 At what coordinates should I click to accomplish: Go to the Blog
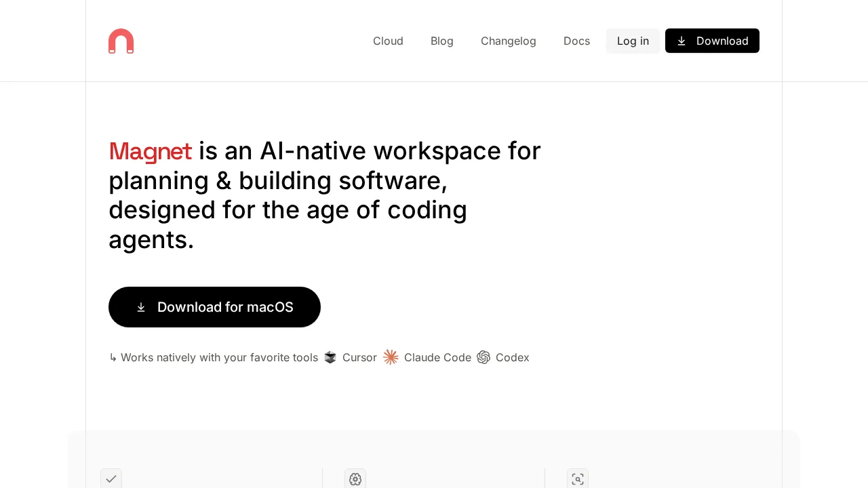pyautogui.click(x=441, y=41)
